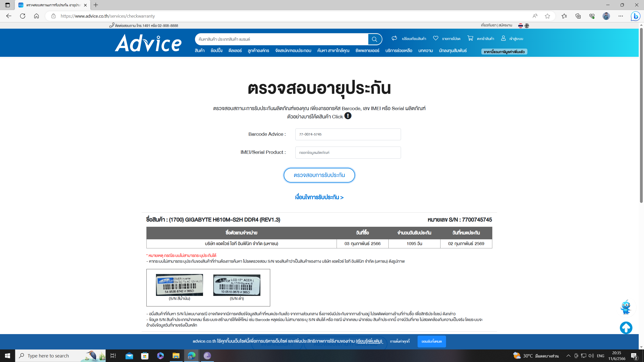644x362 pixels.
Task: Expand the ซัพพลายเออร์ supplier menu
Action: pos(367,51)
